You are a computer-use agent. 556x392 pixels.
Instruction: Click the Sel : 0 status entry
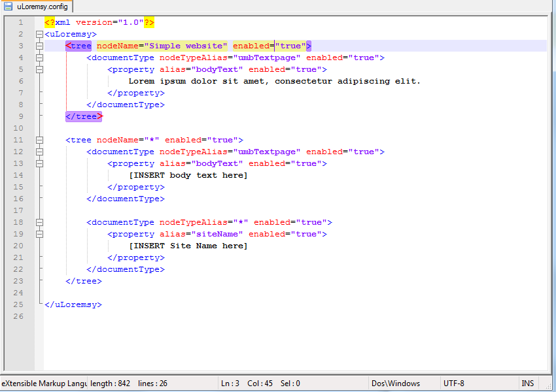click(290, 384)
